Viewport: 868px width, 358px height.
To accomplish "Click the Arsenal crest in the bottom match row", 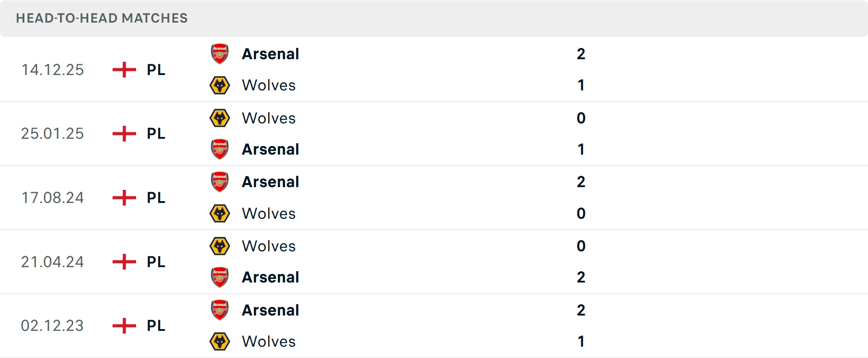I will (x=220, y=310).
